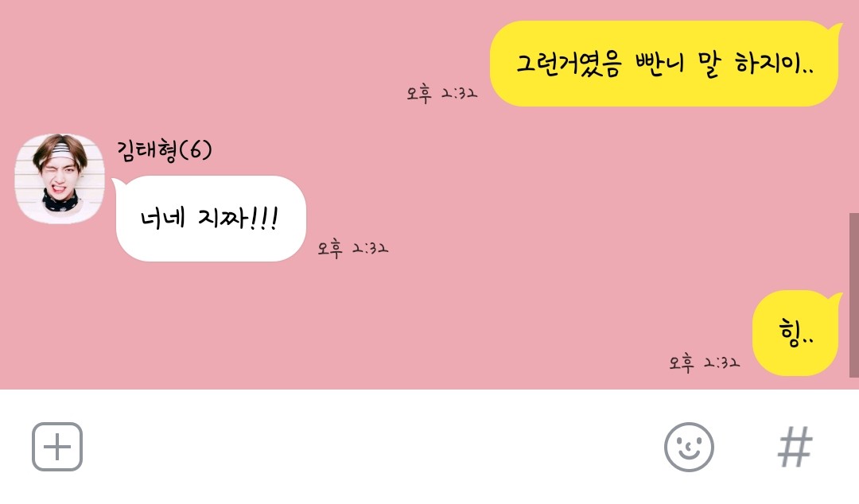
Task: Click timestamp beside the top yellow message
Action: point(442,93)
